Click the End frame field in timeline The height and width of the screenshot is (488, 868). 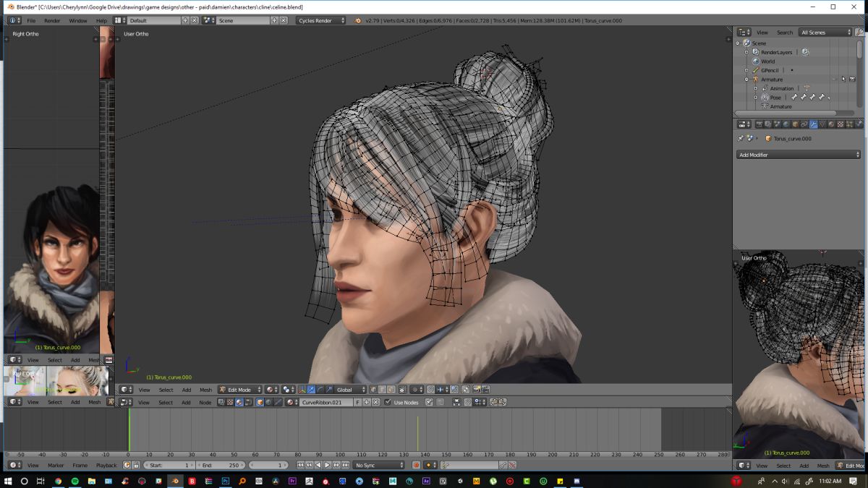220,465
